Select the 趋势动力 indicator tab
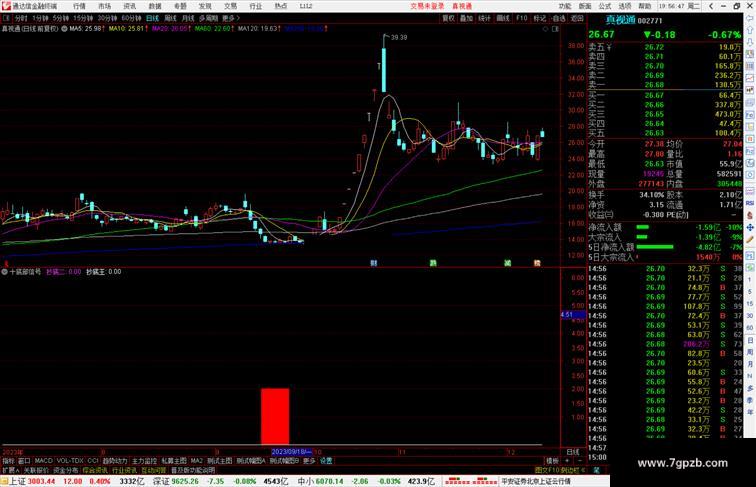This screenshot has height=487, width=756. [x=115, y=460]
